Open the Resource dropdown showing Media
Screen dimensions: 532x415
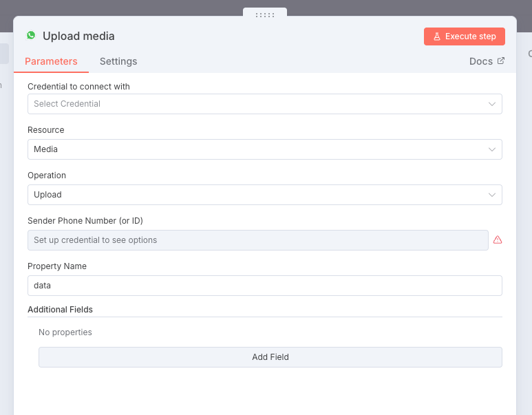point(265,149)
